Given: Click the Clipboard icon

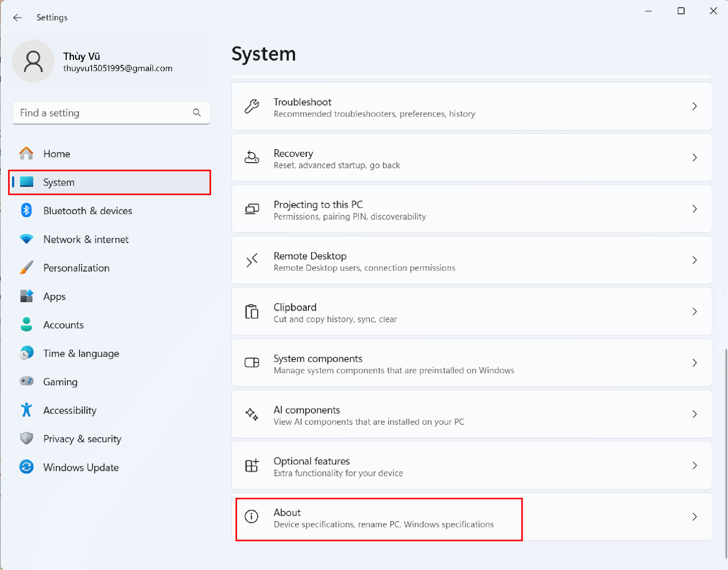Looking at the screenshot, I should click(x=251, y=312).
